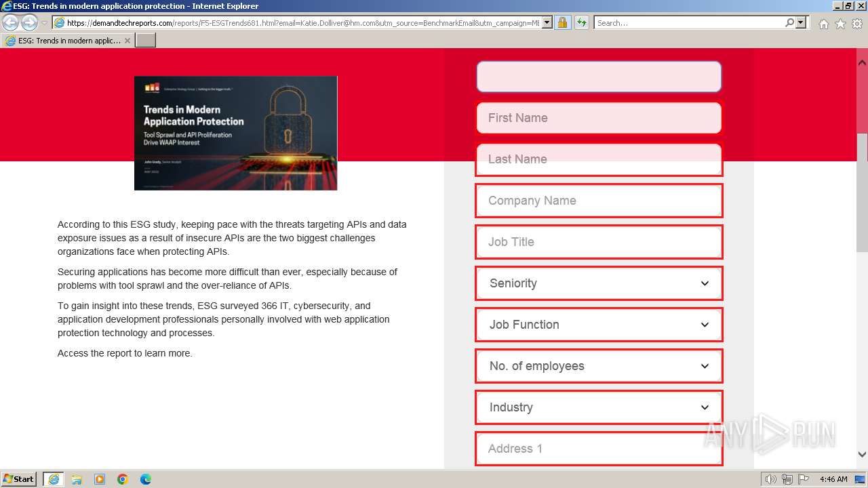Click the Last Name field

599,159
